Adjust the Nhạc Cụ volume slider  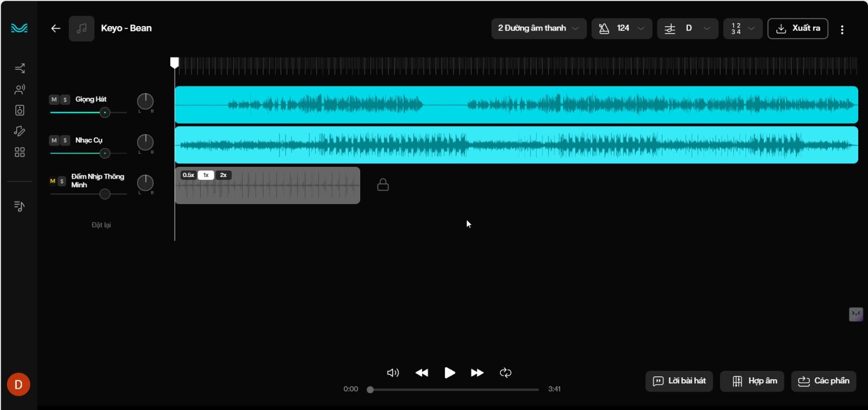[x=88, y=153]
